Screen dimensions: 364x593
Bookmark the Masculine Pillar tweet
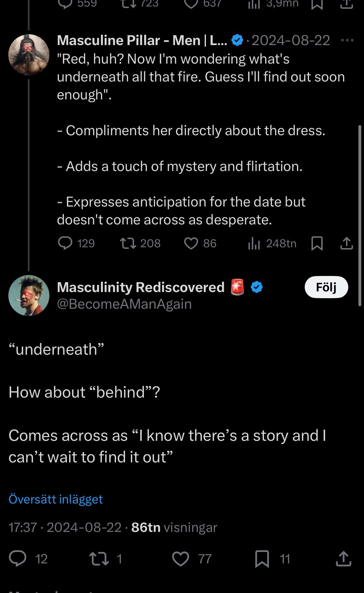[317, 243]
